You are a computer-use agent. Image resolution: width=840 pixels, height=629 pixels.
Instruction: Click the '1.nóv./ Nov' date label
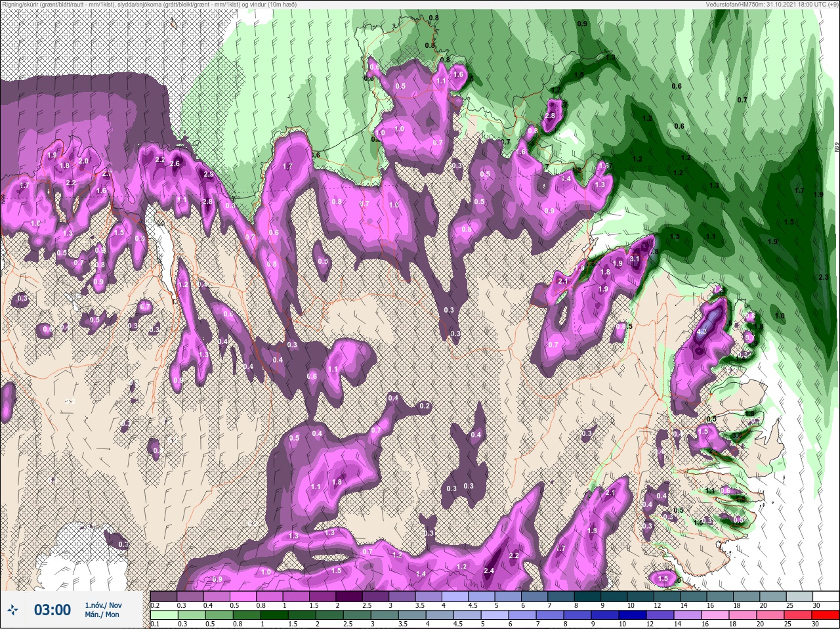pyautogui.click(x=103, y=605)
